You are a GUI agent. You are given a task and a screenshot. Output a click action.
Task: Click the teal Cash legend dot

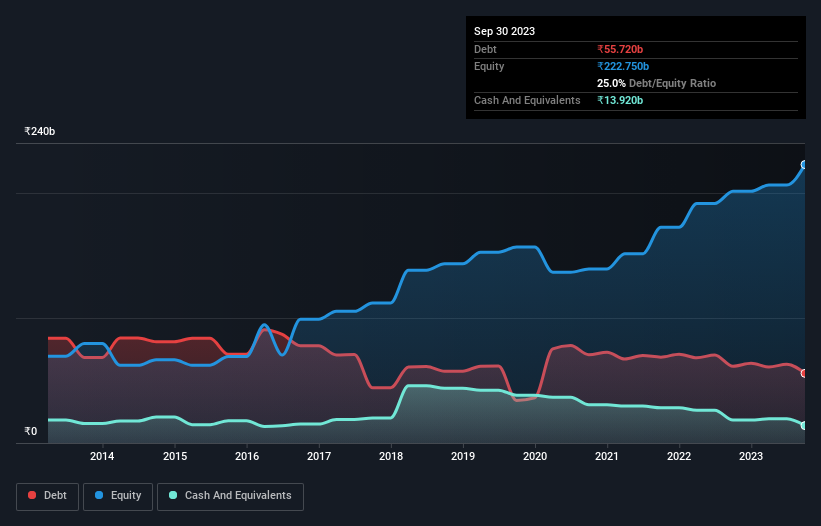coord(173,495)
